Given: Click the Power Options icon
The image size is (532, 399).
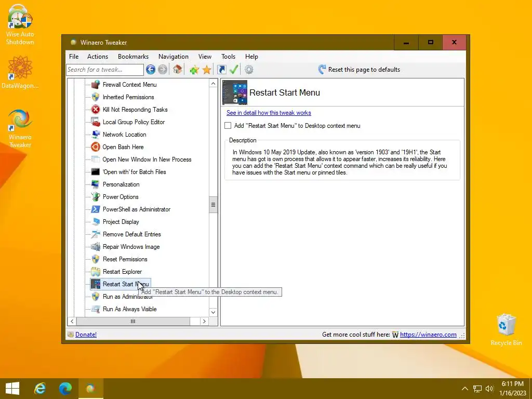Looking at the screenshot, I should pyautogui.click(x=96, y=197).
